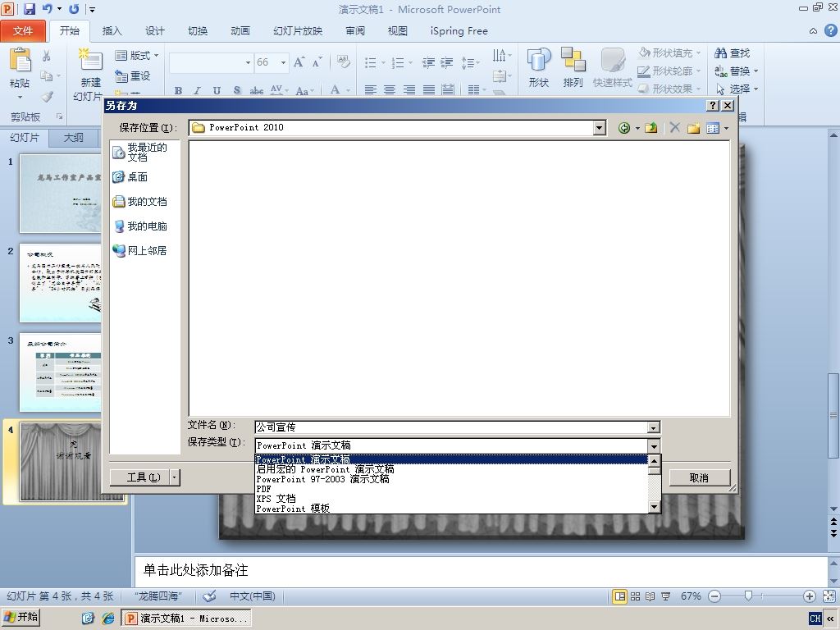Click the Undo icon in quick access toolbar
This screenshot has height=630, width=840.
pyautogui.click(x=48, y=8)
